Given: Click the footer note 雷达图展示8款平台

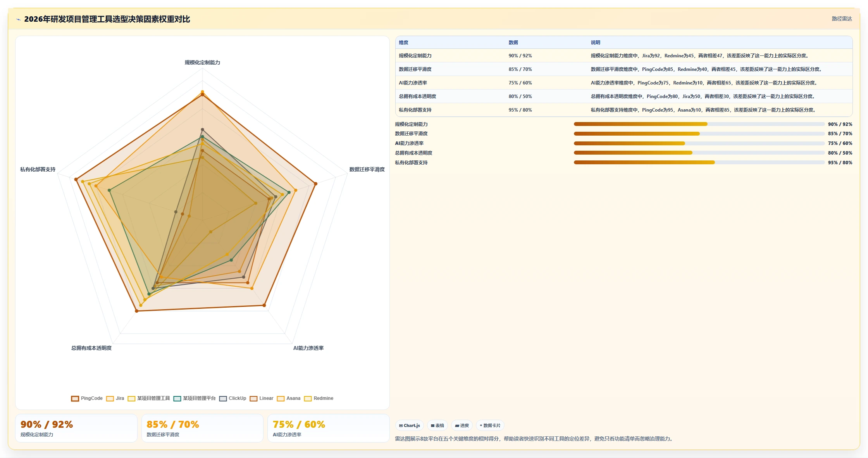Looking at the screenshot, I should point(535,439).
